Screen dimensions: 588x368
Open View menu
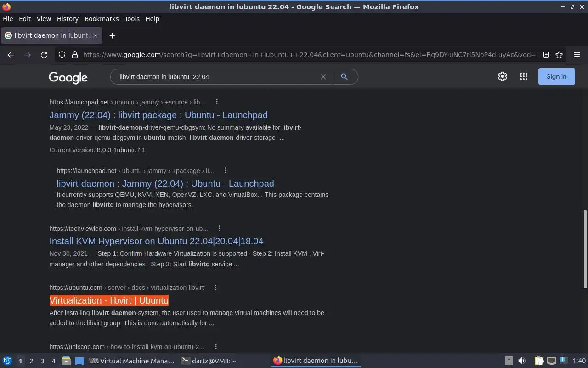point(44,19)
